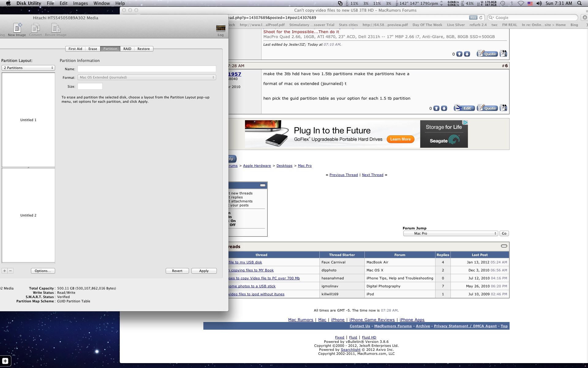Switch to the First Aid tab

pyautogui.click(x=75, y=49)
